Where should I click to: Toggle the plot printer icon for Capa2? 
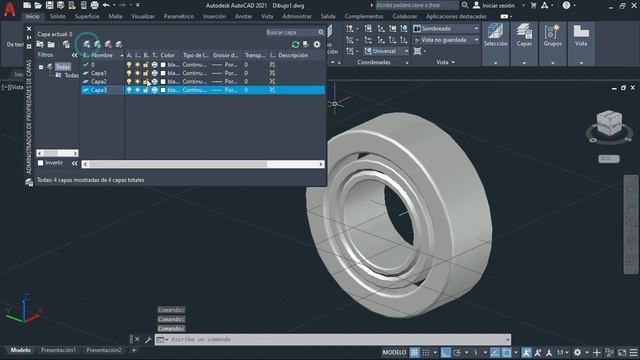[154, 82]
